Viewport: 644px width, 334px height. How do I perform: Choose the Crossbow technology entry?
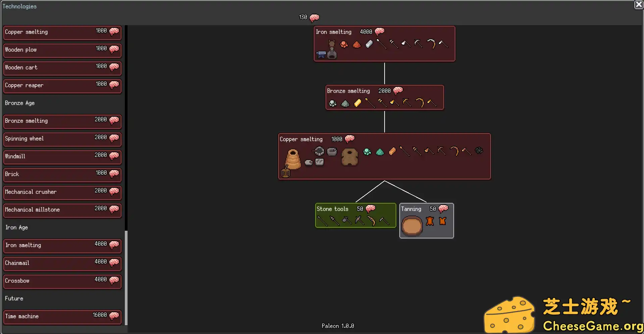pyautogui.click(x=62, y=281)
